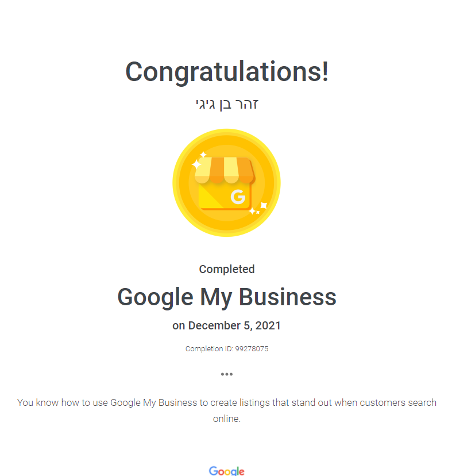The image size is (452, 476).
Task: Click the yellow storefront body below awning
Action: click(x=225, y=196)
